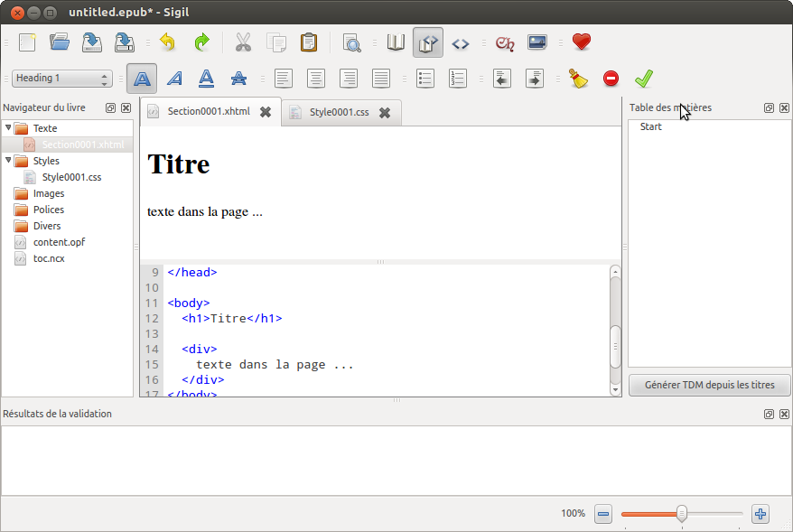This screenshot has height=532, width=793.
Task: Select content.opf in the book navigator
Action: [x=60, y=242]
